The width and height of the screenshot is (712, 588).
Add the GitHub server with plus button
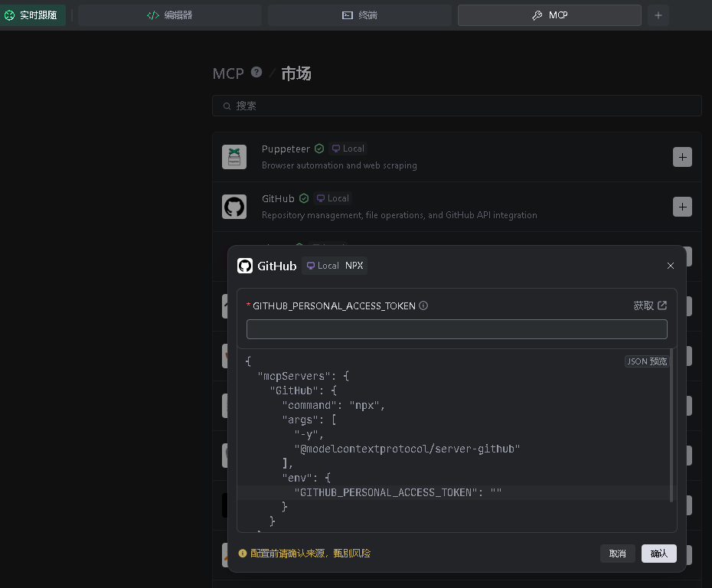tap(682, 207)
